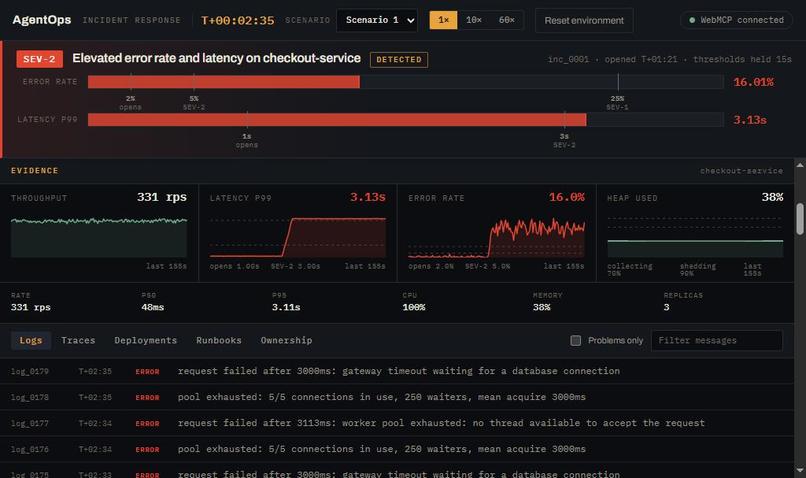Select log entry log_0176

[397, 449]
